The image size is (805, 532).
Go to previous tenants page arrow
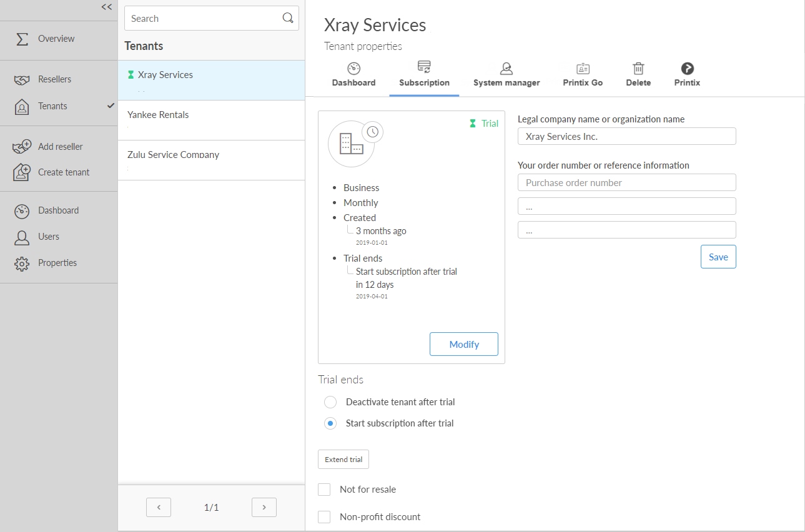[159, 508]
